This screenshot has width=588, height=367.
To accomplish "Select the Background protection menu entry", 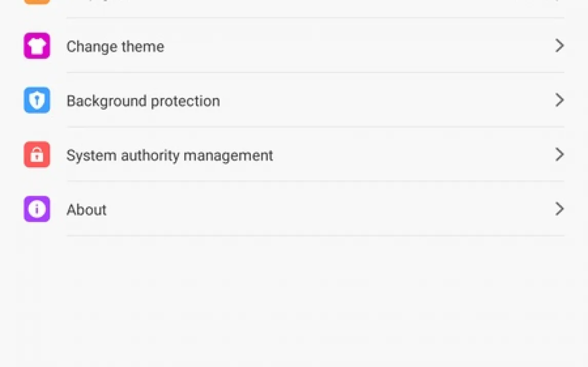I will [143, 101].
